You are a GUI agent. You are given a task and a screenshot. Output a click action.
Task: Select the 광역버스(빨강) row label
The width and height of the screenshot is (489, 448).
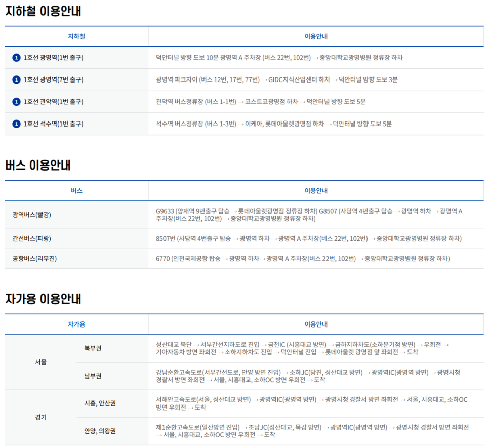click(31, 215)
